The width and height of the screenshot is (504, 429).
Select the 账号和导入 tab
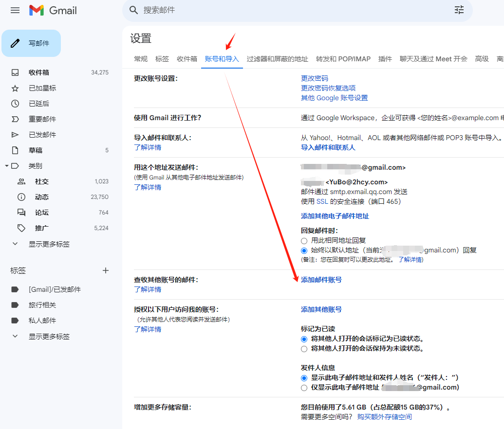pyautogui.click(x=222, y=59)
